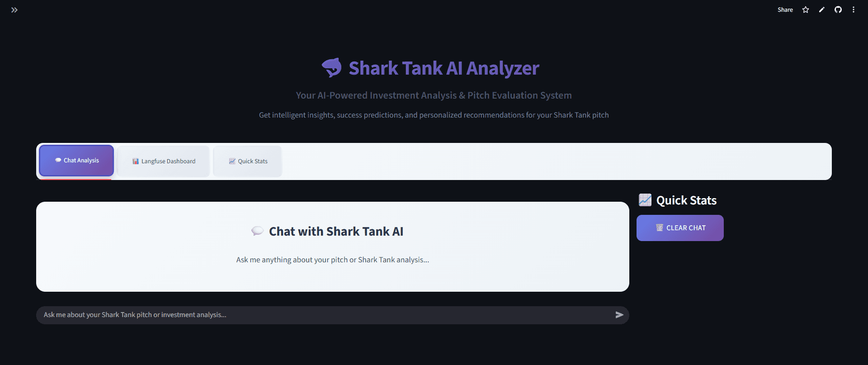Image resolution: width=868 pixels, height=365 pixels.
Task: Click the speech bubble beside Chat with Shark Tank AI
Action: 257,231
